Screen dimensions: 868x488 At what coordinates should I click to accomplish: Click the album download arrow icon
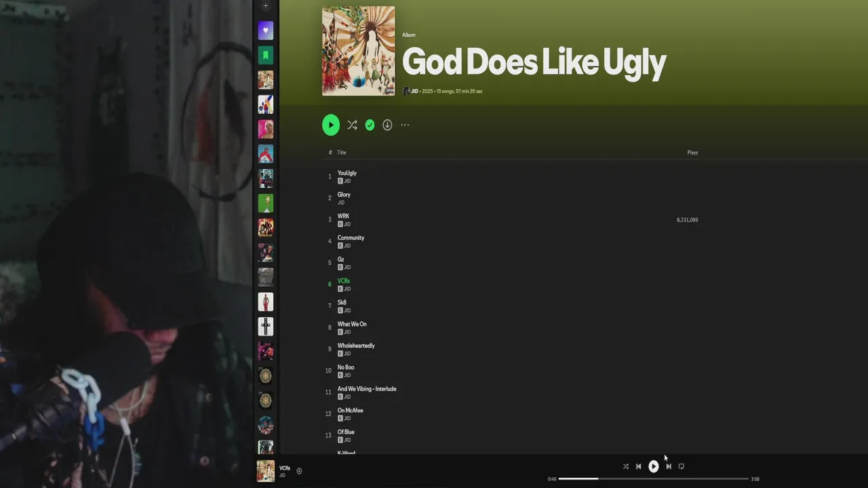click(387, 125)
